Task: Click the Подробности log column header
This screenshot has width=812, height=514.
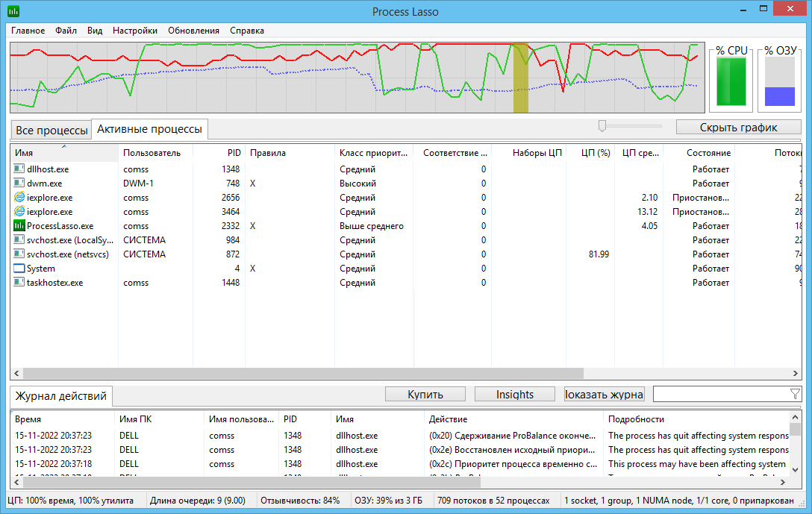Action: tap(696, 419)
